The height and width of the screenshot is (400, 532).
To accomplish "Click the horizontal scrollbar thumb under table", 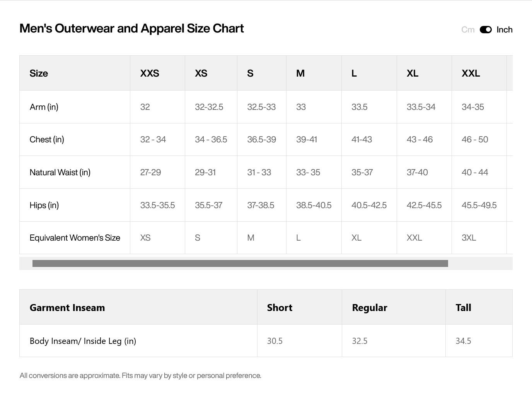I will tap(240, 263).
